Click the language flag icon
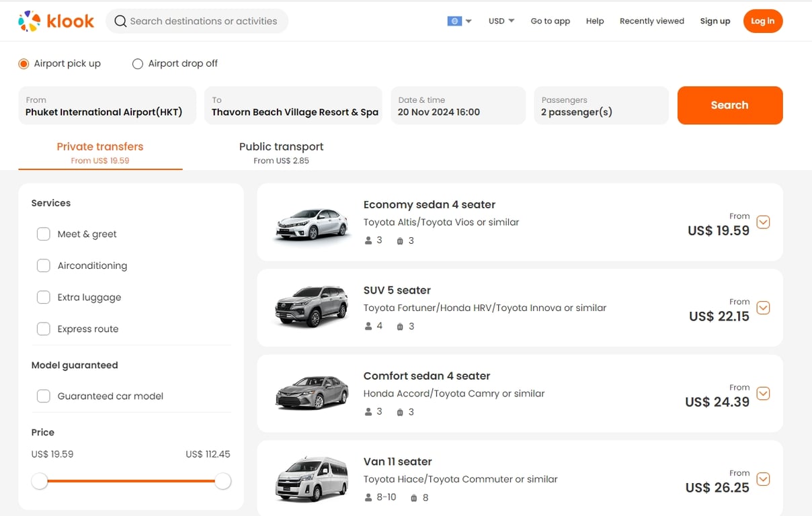The width and height of the screenshot is (812, 516). click(x=454, y=21)
